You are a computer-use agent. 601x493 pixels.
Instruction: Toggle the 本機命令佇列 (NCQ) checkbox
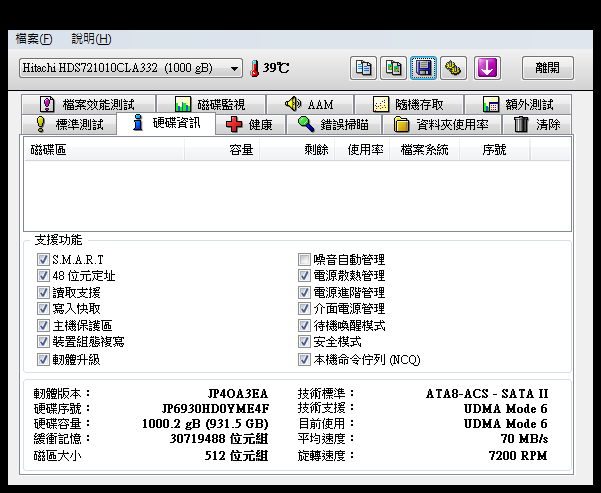click(304, 360)
